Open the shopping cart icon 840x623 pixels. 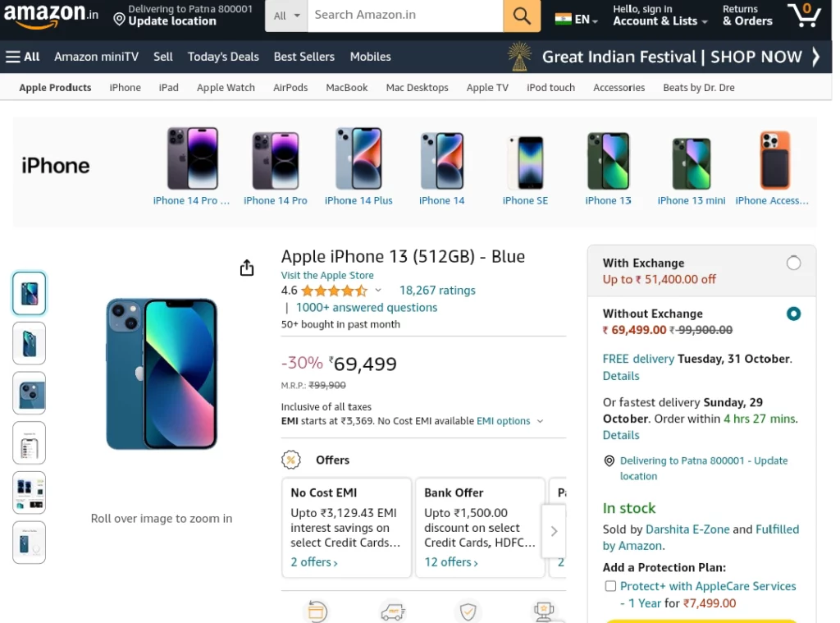click(x=804, y=15)
